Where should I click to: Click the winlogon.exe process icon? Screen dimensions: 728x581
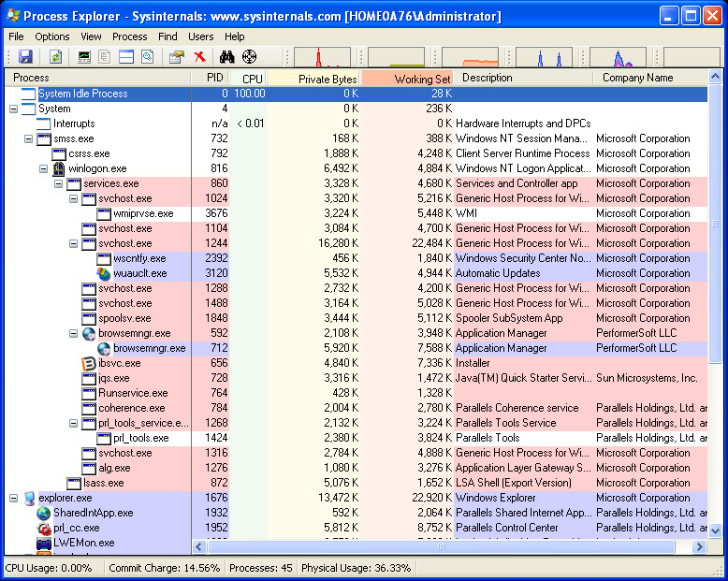[59, 168]
